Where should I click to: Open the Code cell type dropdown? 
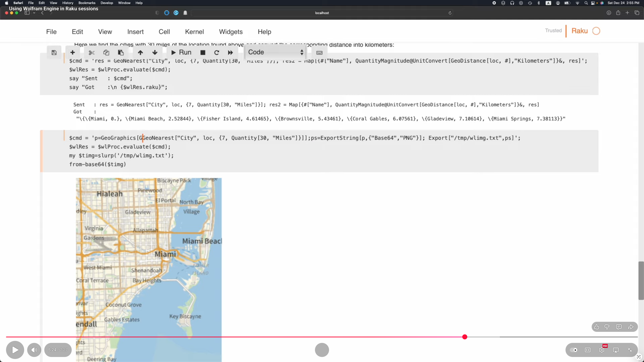pyautogui.click(x=276, y=52)
